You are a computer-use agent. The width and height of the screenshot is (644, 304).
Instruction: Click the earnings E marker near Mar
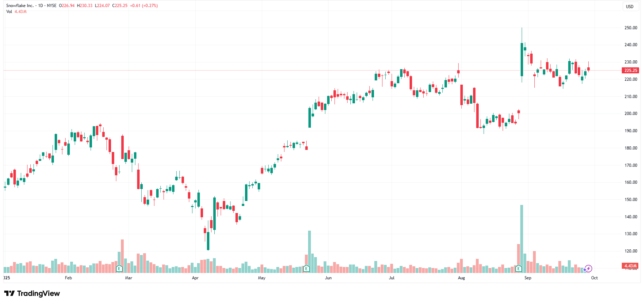pyautogui.click(x=119, y=269)
